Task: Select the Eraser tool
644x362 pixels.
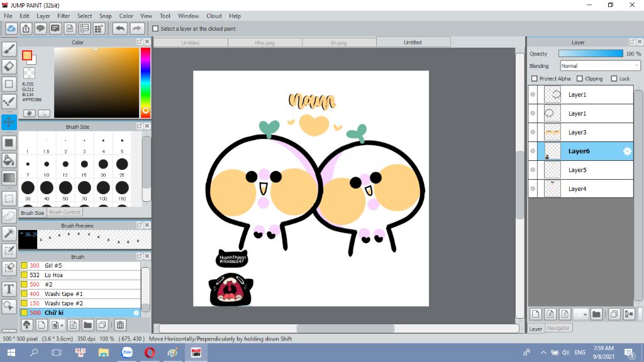Action: click(9, 66)
